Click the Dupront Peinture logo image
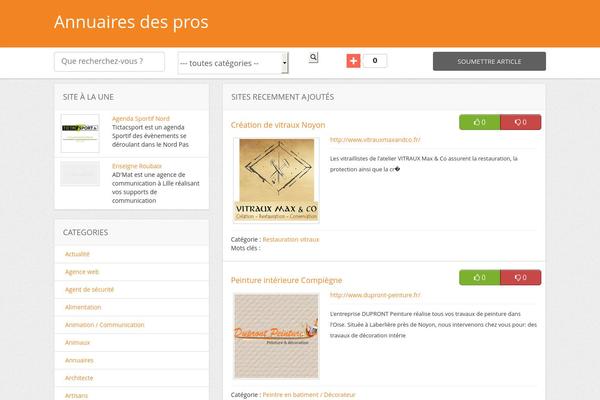This screenshot has width=600, height=400. coord(276,336)
